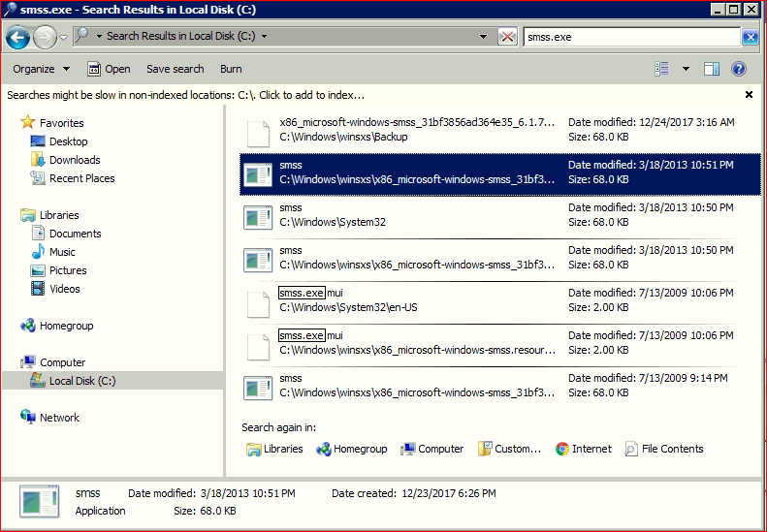Go back using the Back arrow button
Viewport: 767px width, 532px height.
pos(17,38)
